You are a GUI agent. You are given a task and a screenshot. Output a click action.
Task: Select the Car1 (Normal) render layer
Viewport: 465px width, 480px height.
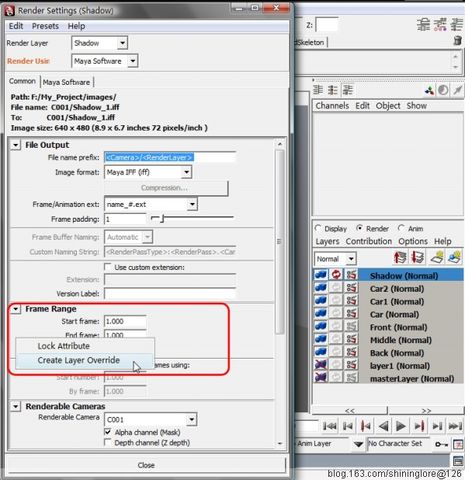pos(397,302)
